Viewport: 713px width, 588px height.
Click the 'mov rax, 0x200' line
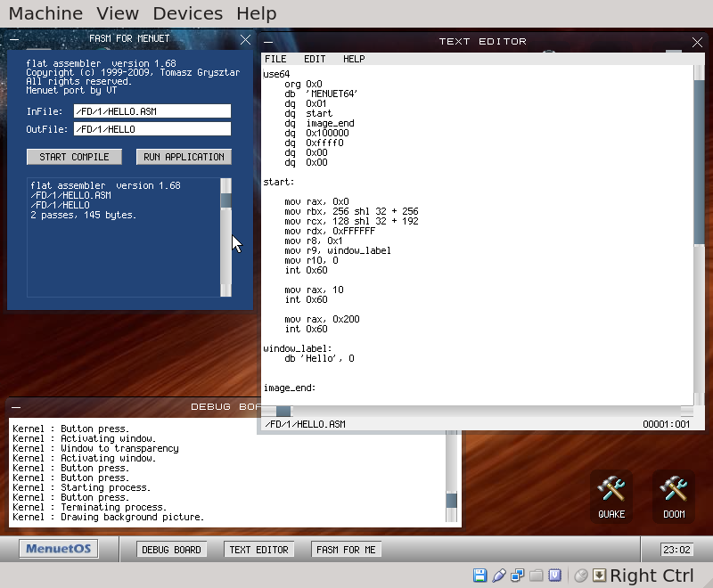click(322, 319)
